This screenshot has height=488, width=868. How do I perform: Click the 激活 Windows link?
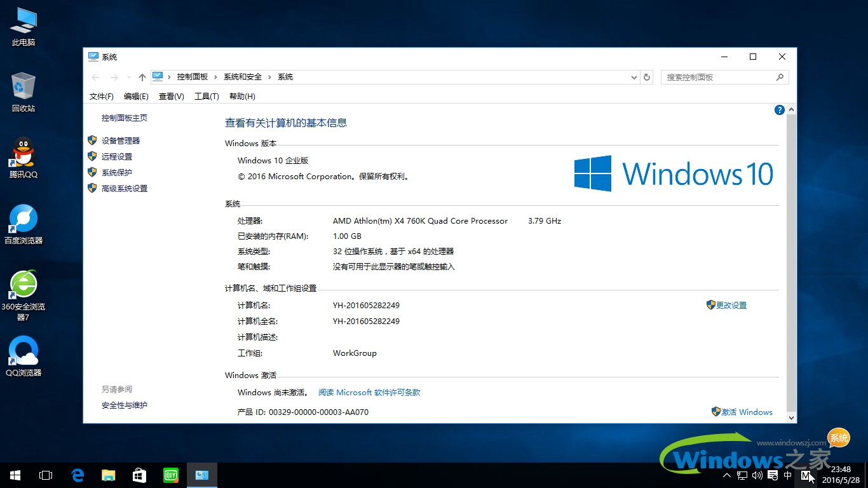747,412
